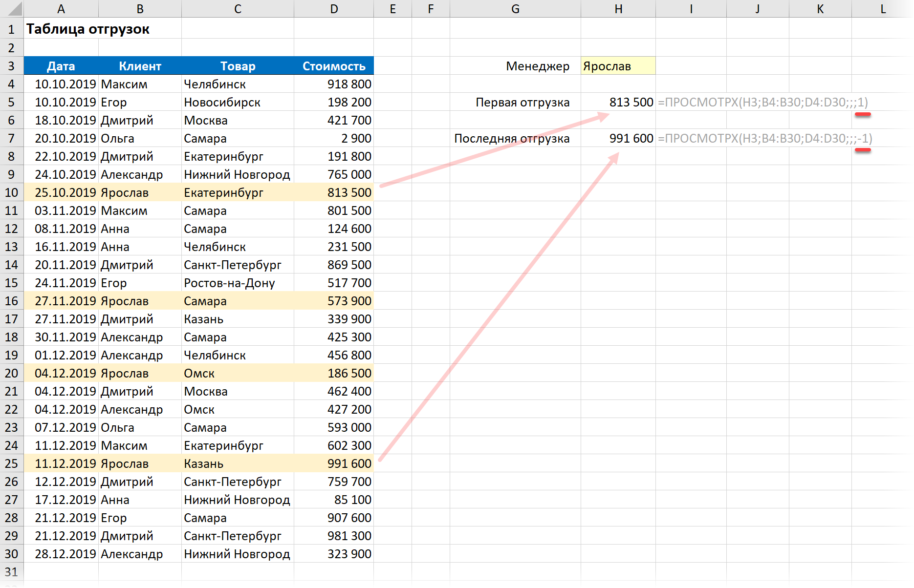Select cell with value 231 500
Image resolution: width=914 pixels, height=588 pixels.
pos(334,247)
